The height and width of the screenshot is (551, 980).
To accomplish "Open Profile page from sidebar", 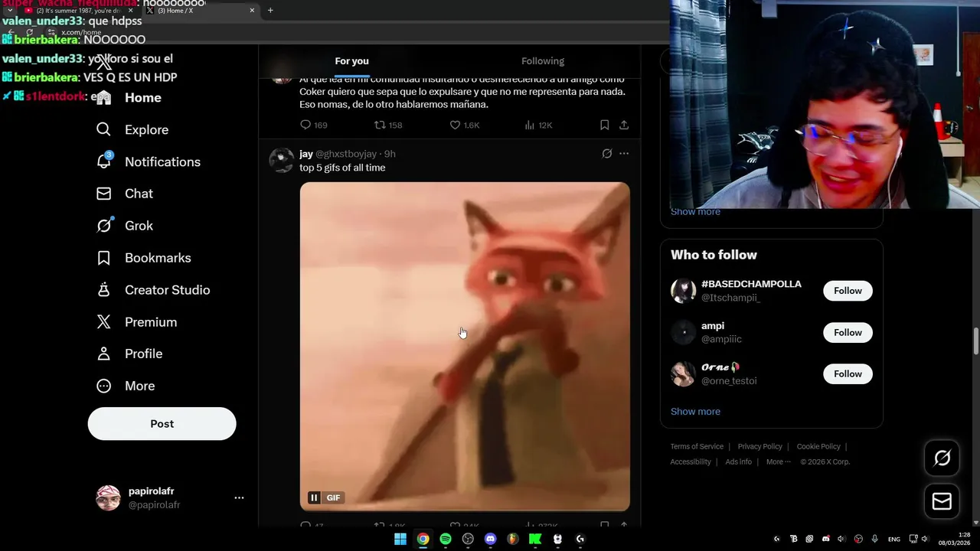I will pyautogui.click(x=129, y=354).
